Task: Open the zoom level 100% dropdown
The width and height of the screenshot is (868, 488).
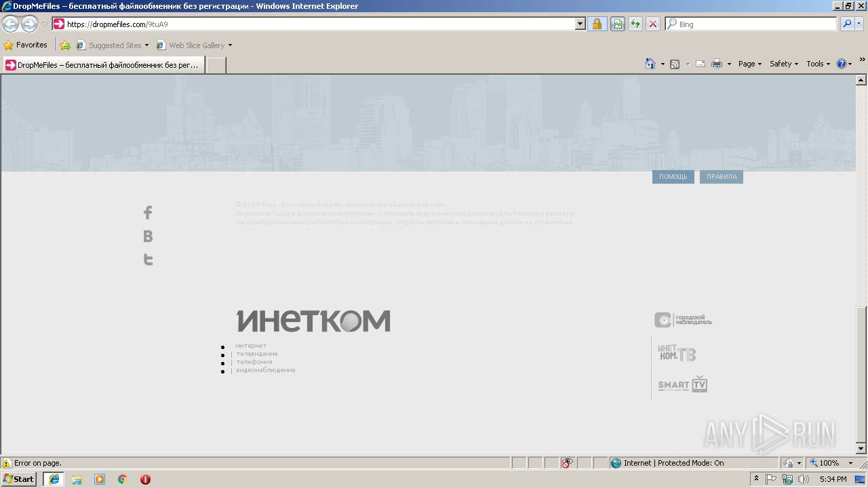Action: coord(850,463)
